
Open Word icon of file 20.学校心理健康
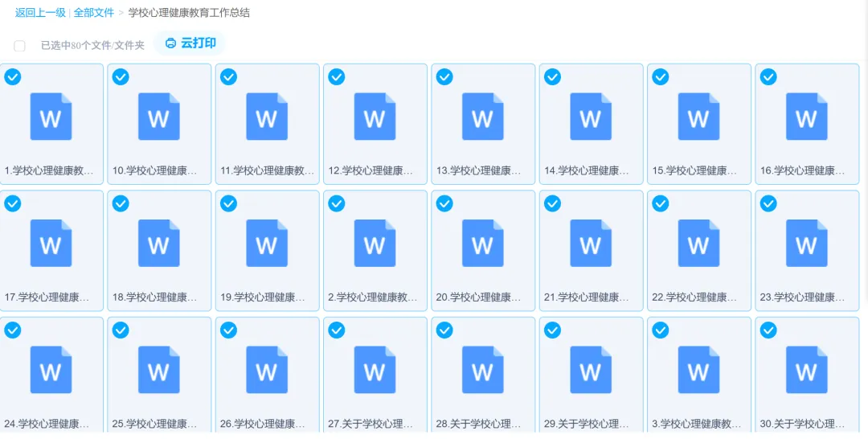483,243
